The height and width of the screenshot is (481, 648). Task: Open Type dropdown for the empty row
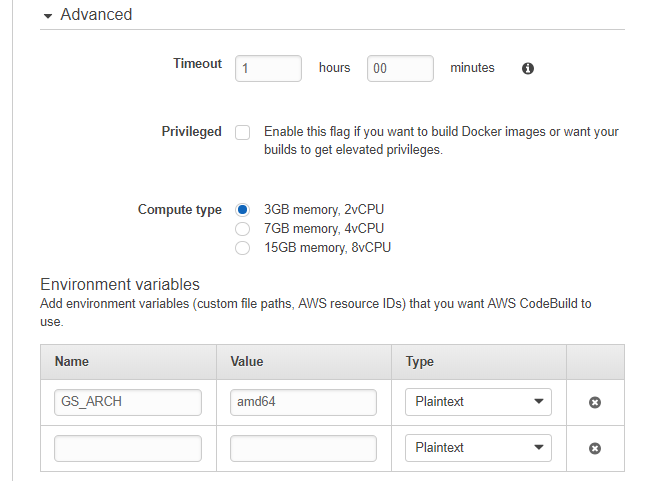(x=478, y=448)
